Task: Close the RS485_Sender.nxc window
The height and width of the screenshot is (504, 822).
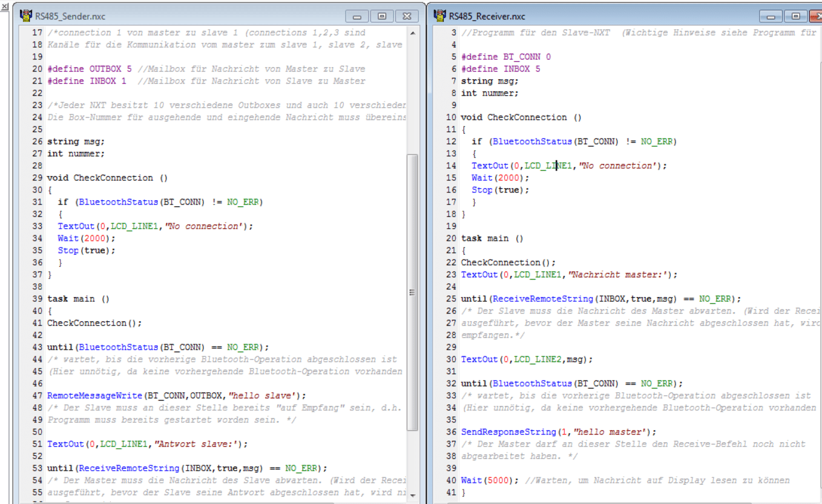Action: pos(407,16)
